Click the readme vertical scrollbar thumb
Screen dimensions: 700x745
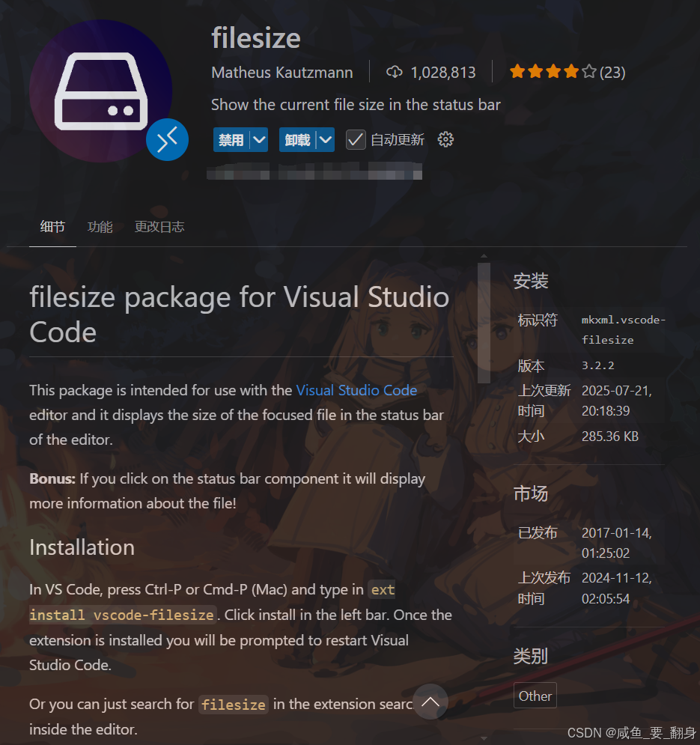(484, 323)
